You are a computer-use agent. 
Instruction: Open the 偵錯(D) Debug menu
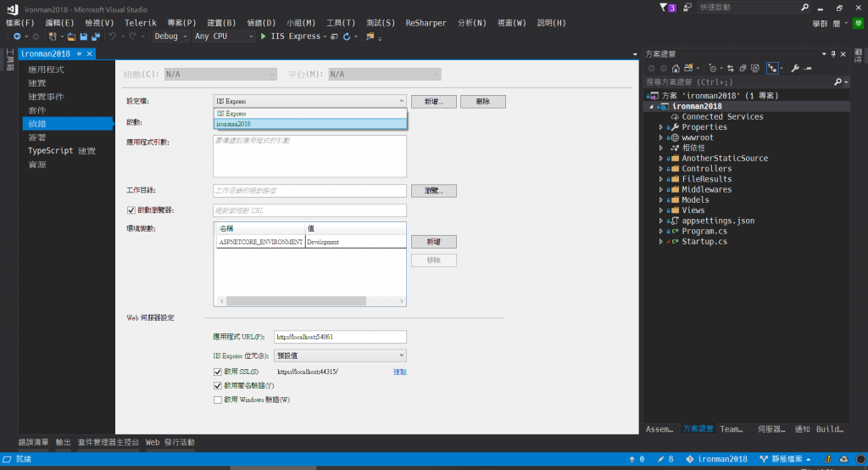point(261,23)
